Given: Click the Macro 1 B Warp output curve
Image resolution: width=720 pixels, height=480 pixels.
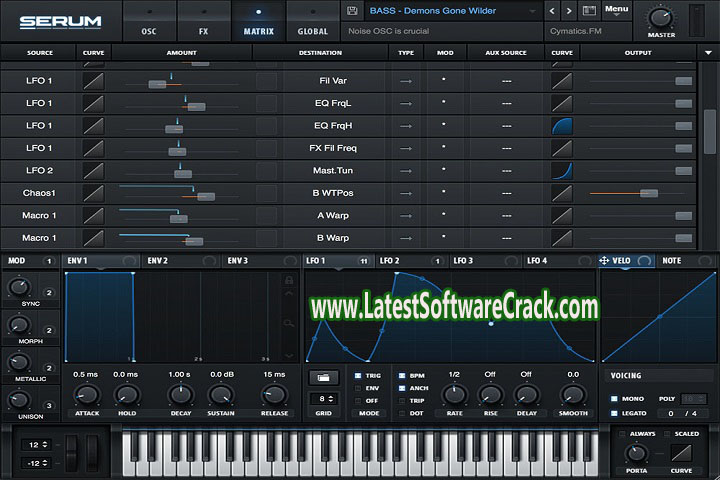Looking at the screenshot, I should (562, 238).
